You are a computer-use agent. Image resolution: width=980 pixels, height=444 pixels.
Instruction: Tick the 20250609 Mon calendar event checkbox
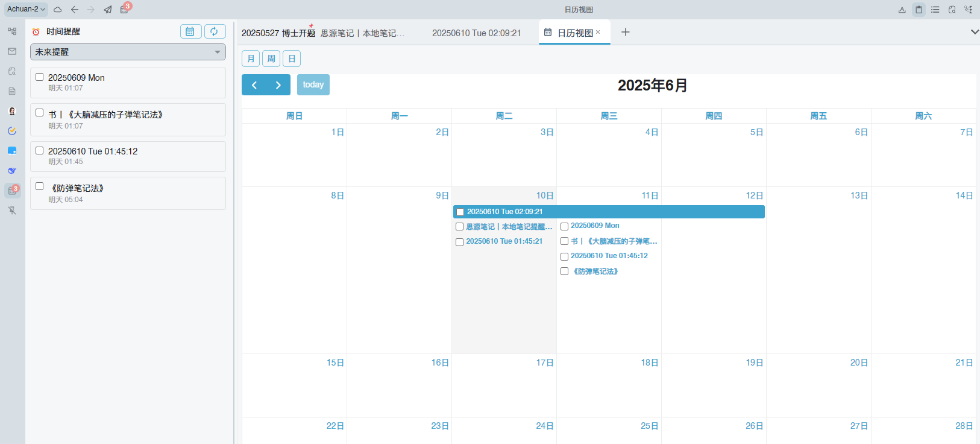pyautogui.click(x=565, y=227)
